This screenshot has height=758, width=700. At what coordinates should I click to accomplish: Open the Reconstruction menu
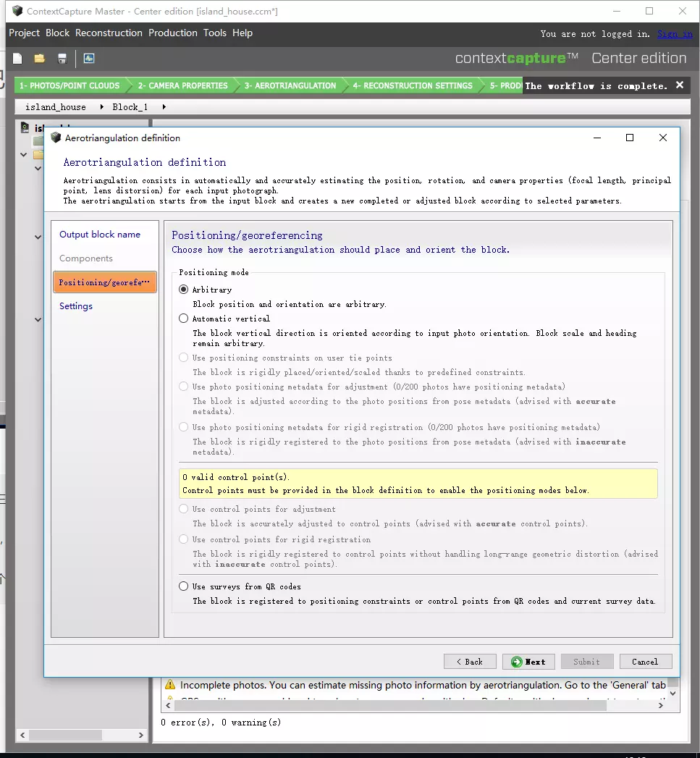(109, 33)
